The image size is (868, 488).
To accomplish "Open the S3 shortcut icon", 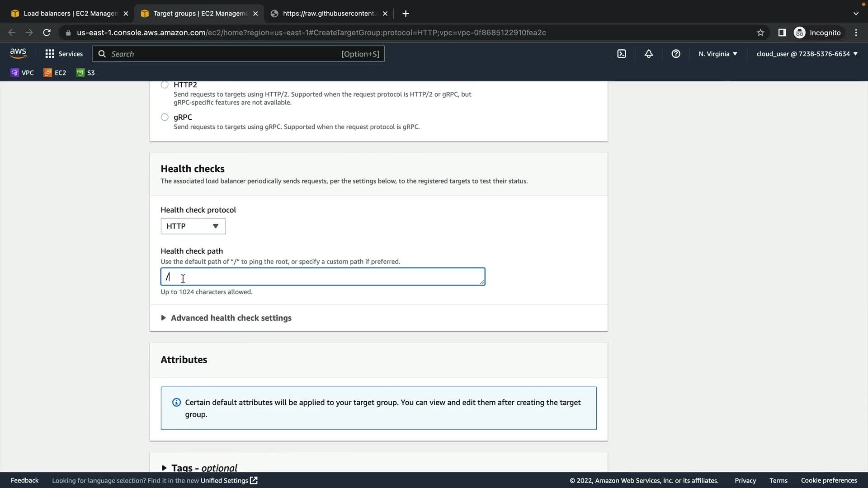I will click(x=85, y=73).
